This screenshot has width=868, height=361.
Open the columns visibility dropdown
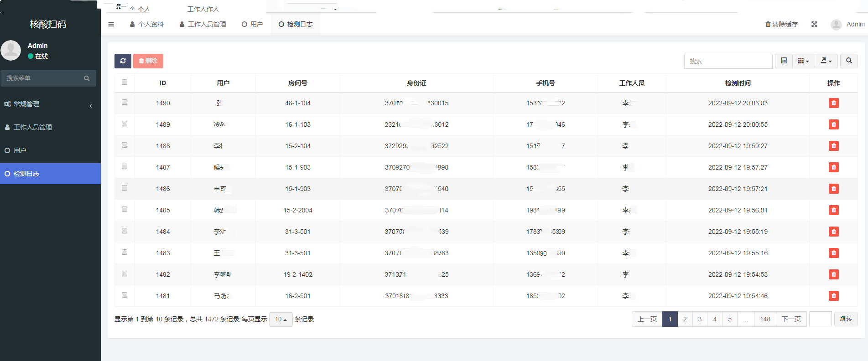tap(803, 61)
